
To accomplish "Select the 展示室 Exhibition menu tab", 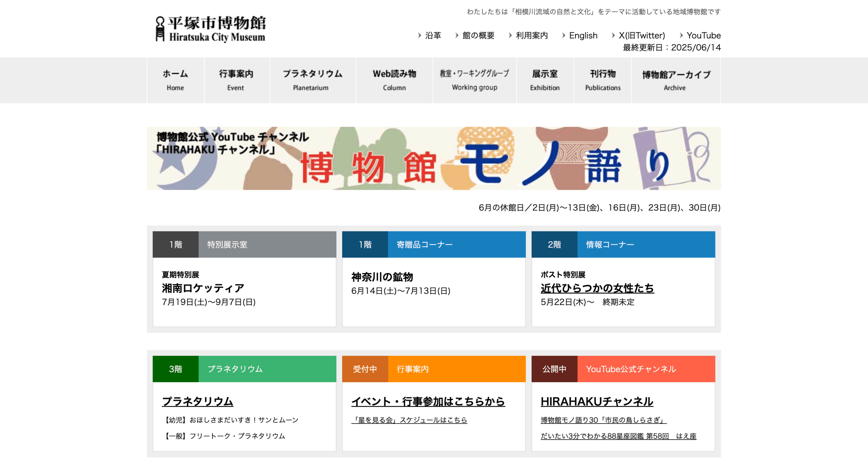I will tap(545, 80).
